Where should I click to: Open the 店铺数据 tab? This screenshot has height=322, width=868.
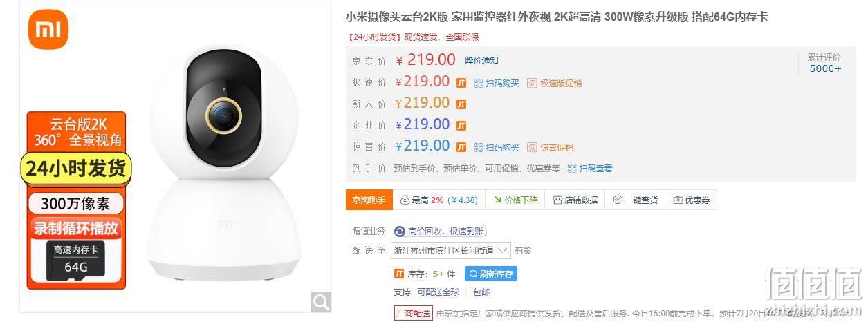[x=575, y=200]
